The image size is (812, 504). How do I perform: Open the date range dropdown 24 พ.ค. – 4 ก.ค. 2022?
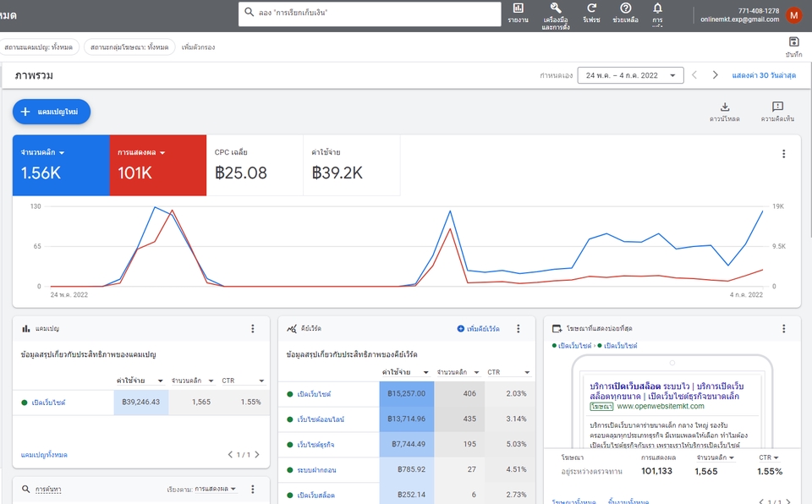pos(630,75)
